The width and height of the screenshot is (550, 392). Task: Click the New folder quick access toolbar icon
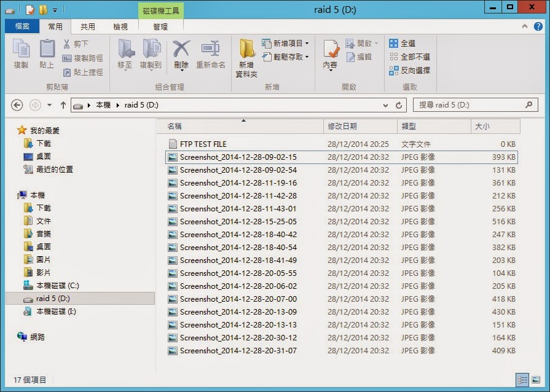(x=43, y=10)
